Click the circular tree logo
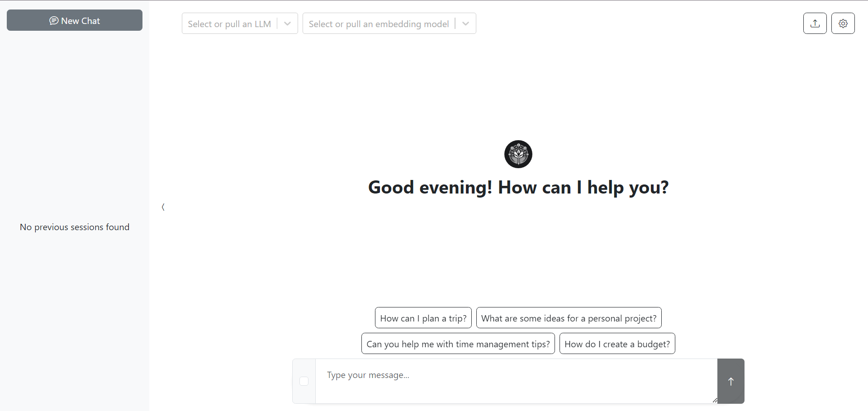868x411 pixels. click(x=518, y=154)
